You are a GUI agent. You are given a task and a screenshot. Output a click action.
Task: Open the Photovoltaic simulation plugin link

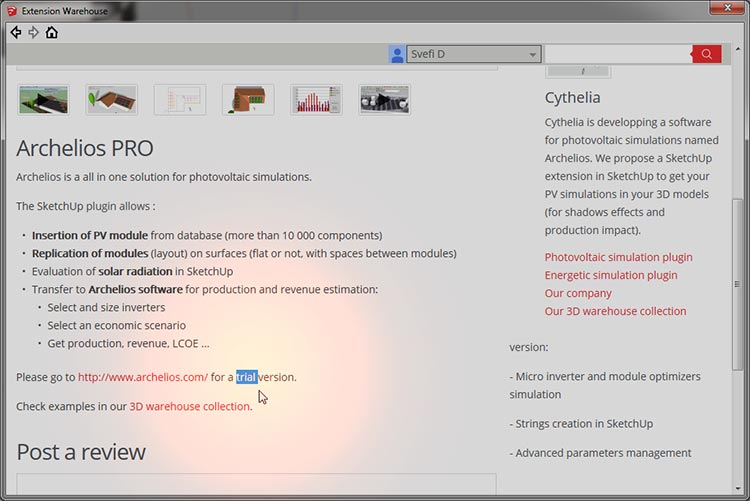[618, 257]
